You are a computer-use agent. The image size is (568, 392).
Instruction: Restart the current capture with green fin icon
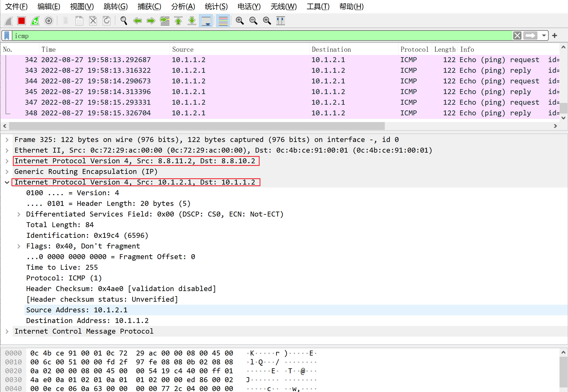pyautogui.click(x=35, y=21)
